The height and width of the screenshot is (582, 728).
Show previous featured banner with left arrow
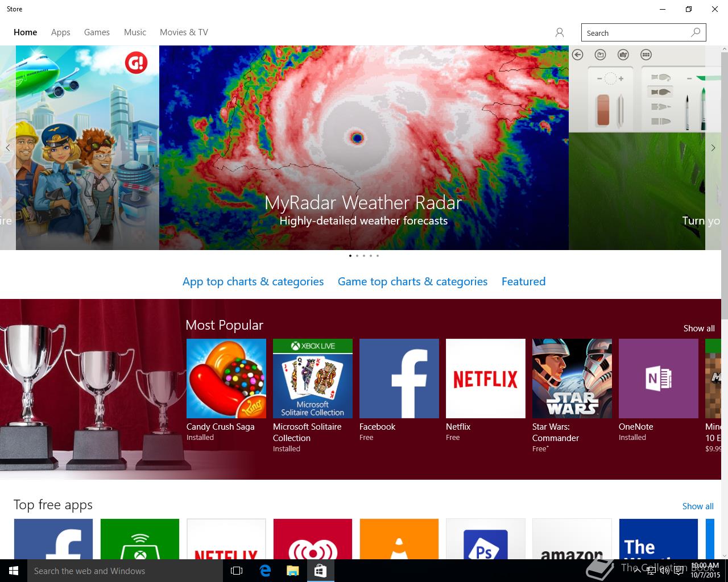8,148
